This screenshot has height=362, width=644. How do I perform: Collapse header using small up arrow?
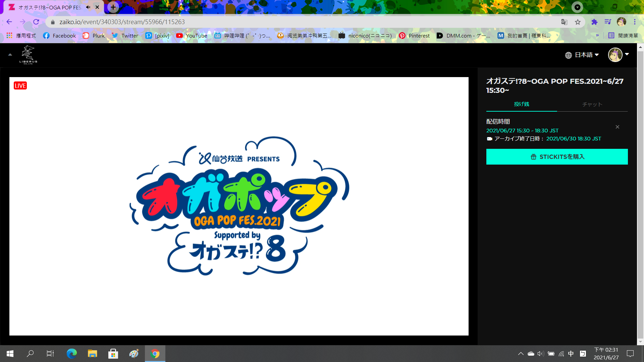pos(10,55)
